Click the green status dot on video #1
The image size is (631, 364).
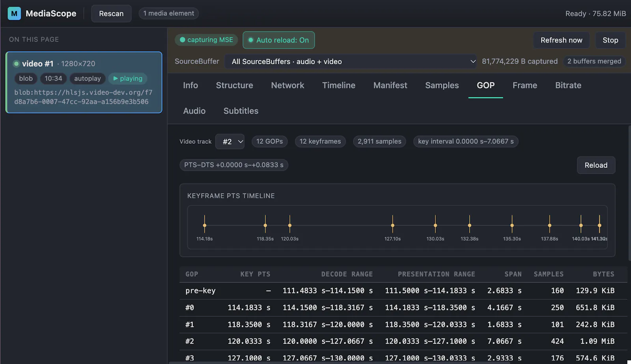pos(16,64)
